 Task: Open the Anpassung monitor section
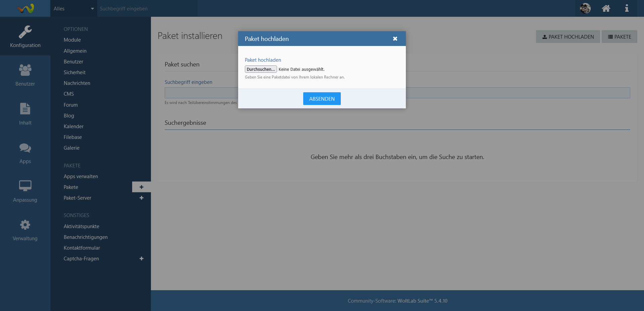[25, 191]
